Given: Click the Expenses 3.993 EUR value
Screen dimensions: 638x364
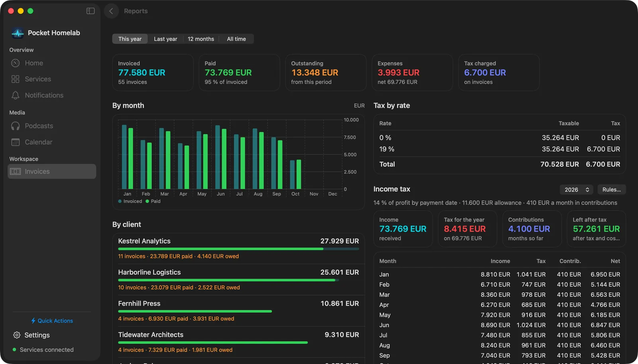Looking at the screenshot, I should (398, 73).
